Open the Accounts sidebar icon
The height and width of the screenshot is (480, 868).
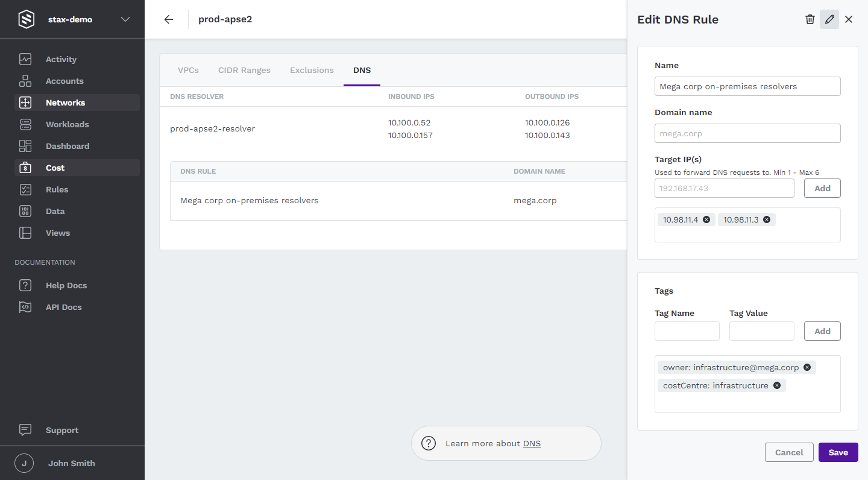pyautogui.click(x=25, y=81)
